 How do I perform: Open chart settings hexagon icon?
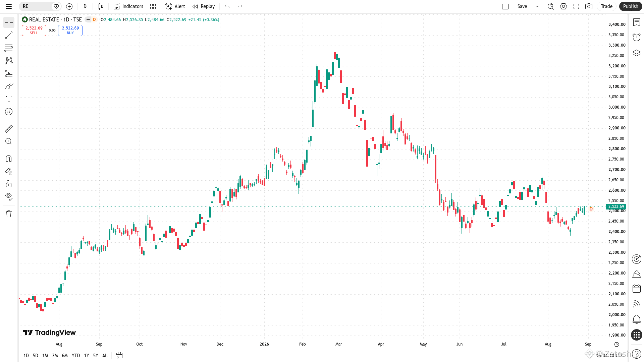(563, 6)
